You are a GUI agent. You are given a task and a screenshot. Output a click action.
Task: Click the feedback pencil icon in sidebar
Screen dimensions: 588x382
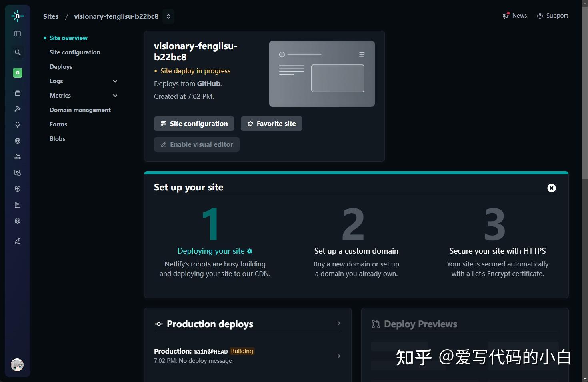click(x=17, y=241)
